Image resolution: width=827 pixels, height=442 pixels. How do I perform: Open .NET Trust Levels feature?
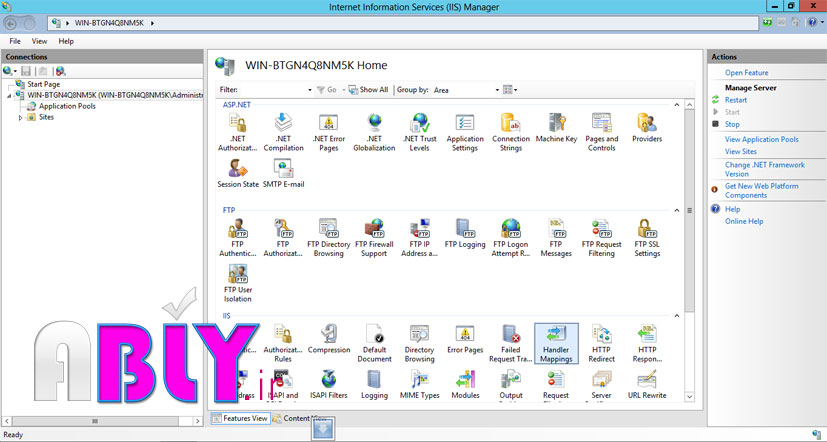tap(420, 133)
